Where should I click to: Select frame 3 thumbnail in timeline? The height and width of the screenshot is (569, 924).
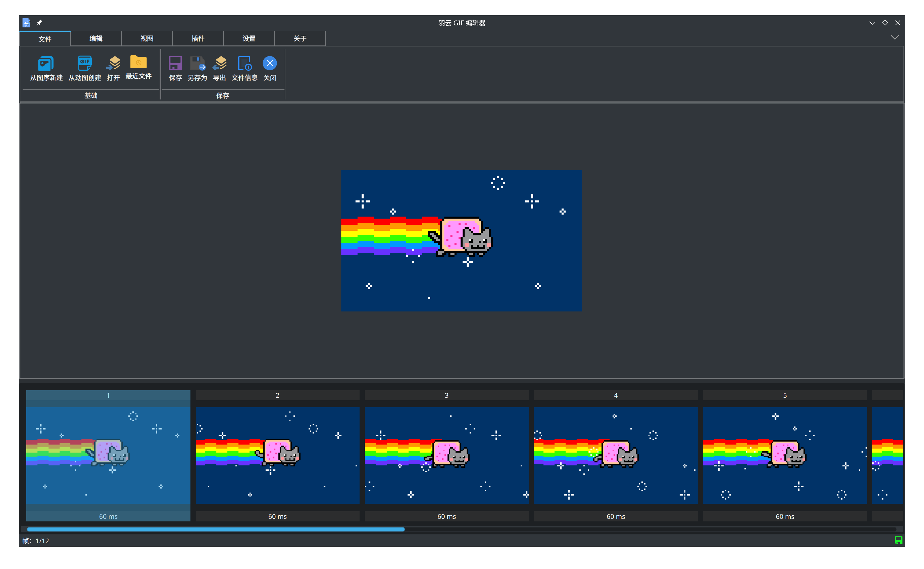(x=447, y=455)
